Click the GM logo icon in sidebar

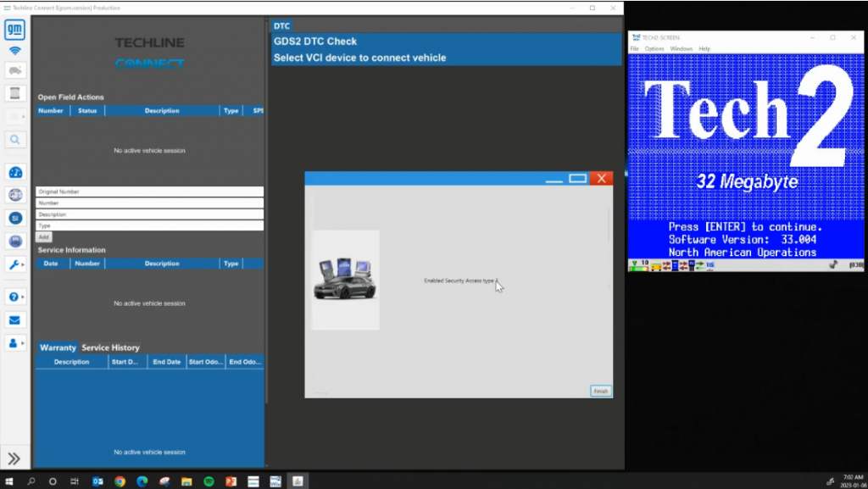point(15,30)
